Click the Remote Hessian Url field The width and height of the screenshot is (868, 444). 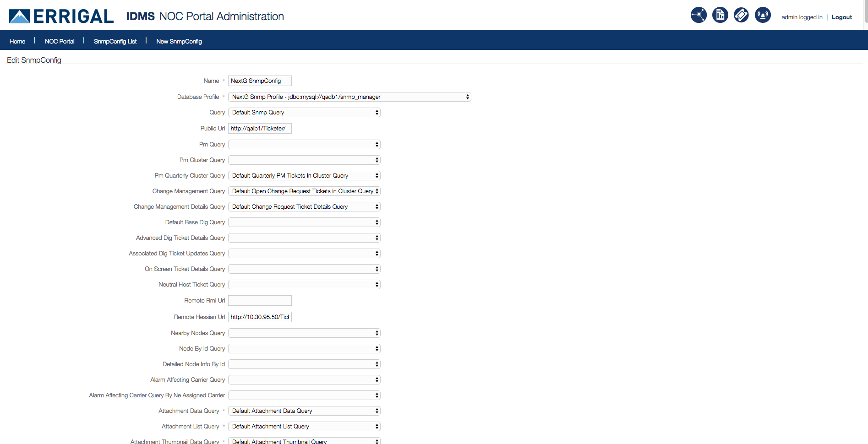(260, 317)
